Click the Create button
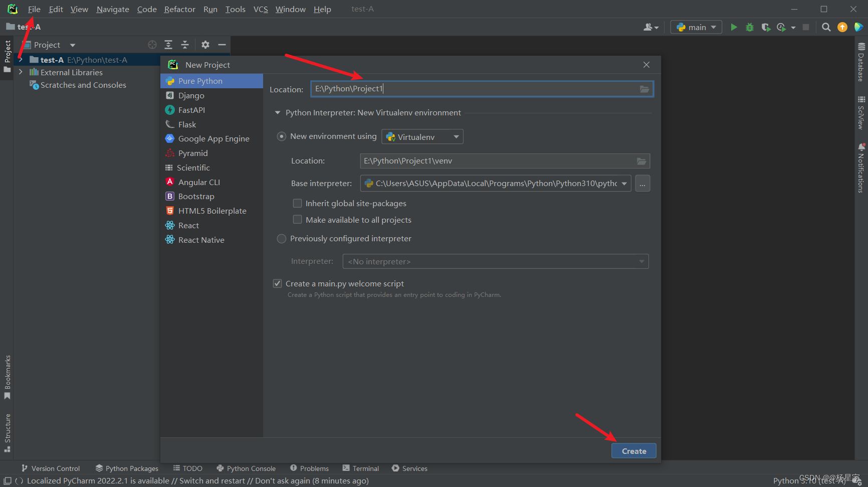Image resolution: width=868 pixels, height=487 pixels. (633, 451)
